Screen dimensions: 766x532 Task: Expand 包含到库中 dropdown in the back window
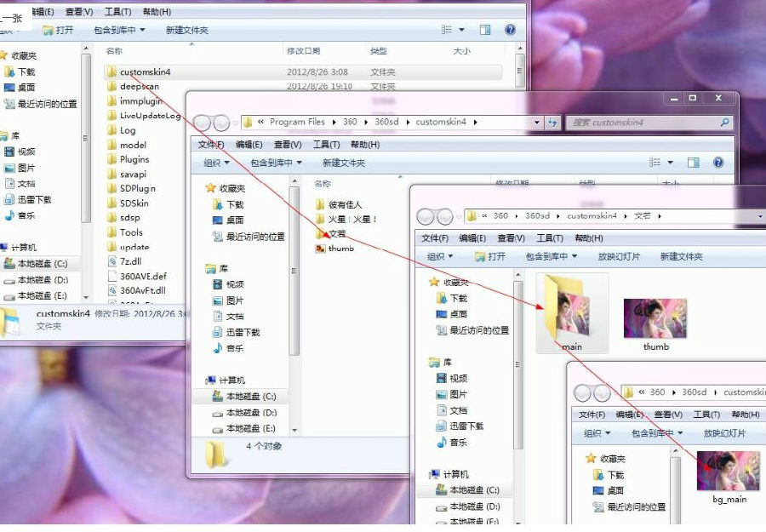coord(120,31)
